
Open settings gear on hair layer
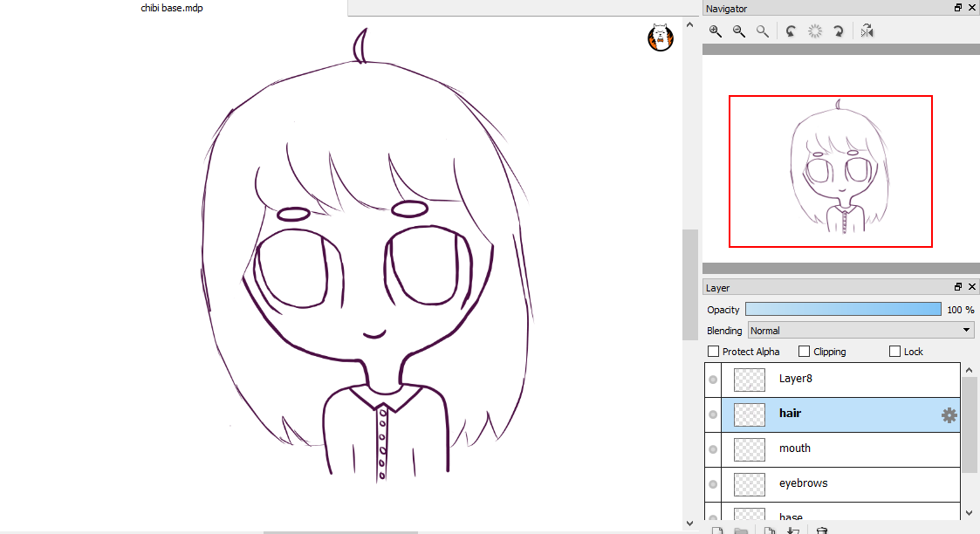click(x=949, y=415)
